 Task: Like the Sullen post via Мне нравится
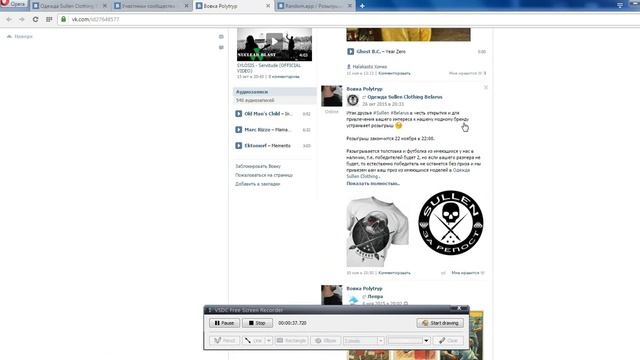[468, 273]
